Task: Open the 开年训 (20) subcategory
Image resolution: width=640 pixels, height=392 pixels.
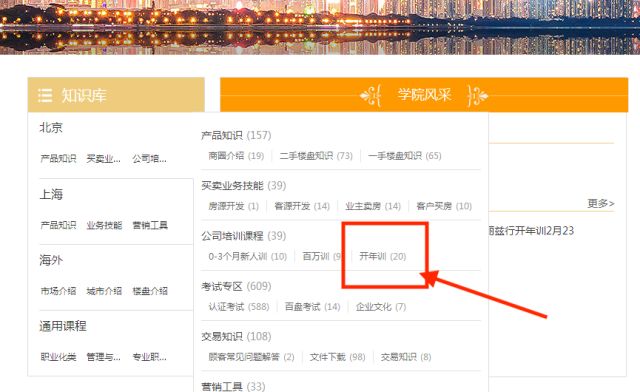Action: pyautogui.click(x=382, y=256)
